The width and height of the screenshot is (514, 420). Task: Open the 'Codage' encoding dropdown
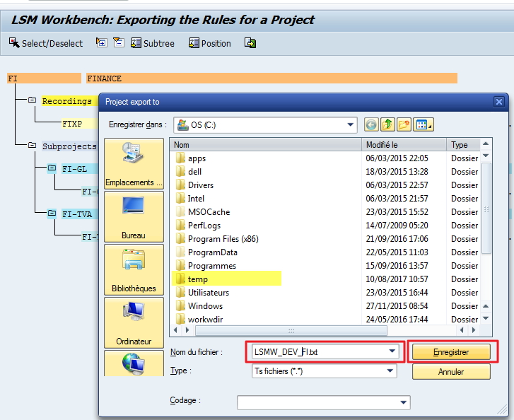pyautogui.click(x=404, y=402)
